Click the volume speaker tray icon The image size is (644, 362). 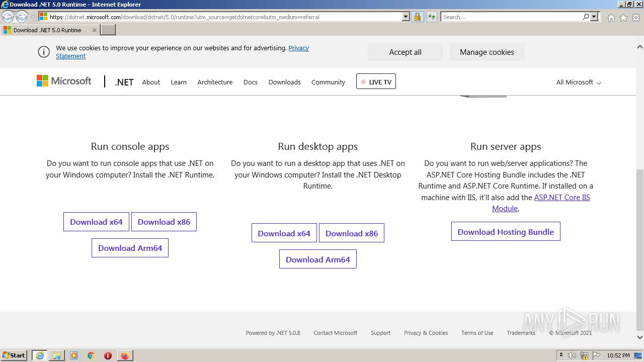(572, 355)
